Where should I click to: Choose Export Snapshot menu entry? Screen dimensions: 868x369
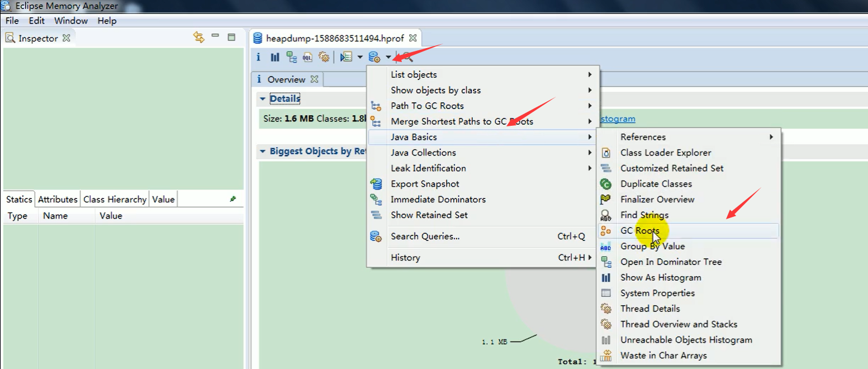coord(482,184)
